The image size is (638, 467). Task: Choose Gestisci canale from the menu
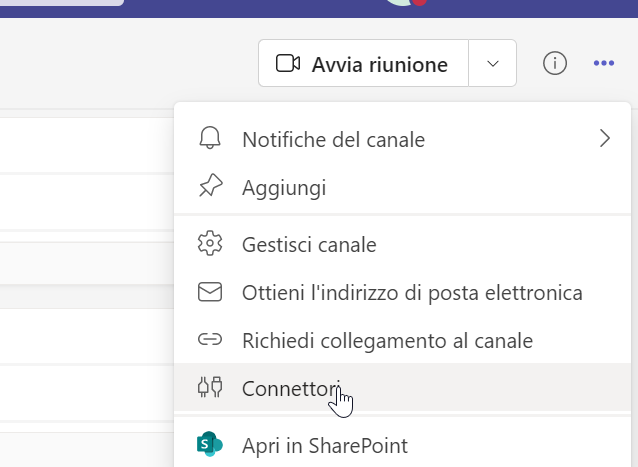(402, 244)
